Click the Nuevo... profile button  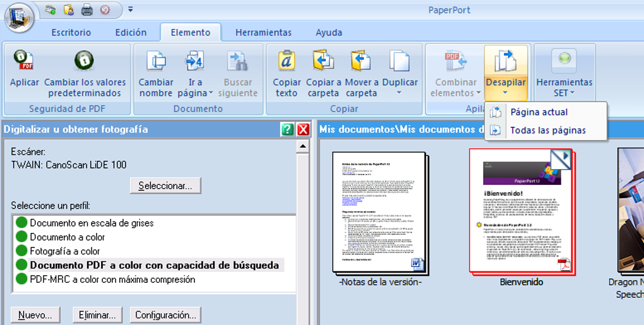[35, 315]
